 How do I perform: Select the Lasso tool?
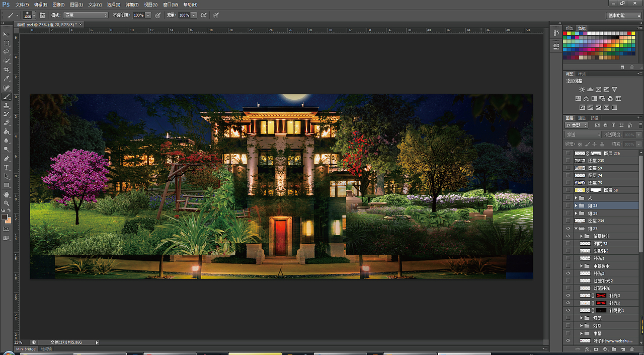click(7, 52)
